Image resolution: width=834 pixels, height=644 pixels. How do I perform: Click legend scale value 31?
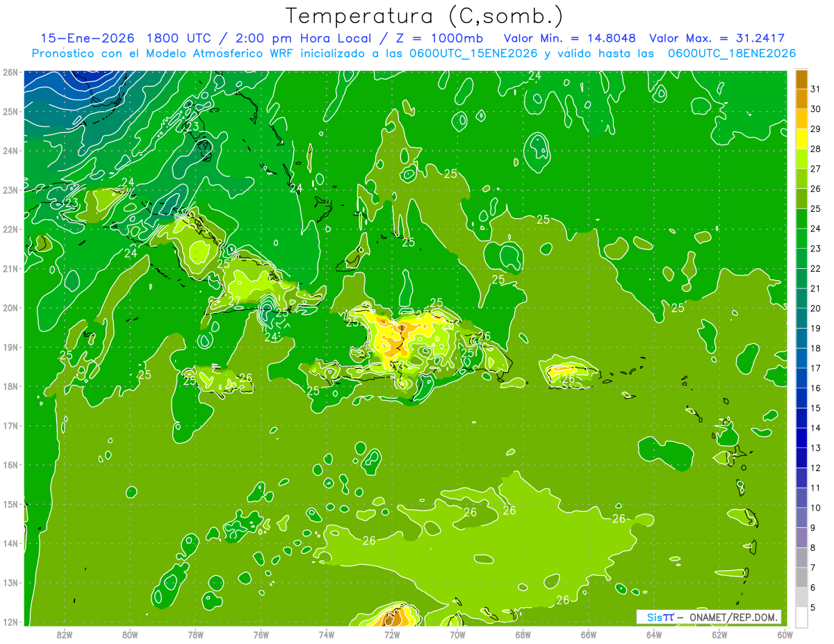pyautogui.click(x=816, y=89)
